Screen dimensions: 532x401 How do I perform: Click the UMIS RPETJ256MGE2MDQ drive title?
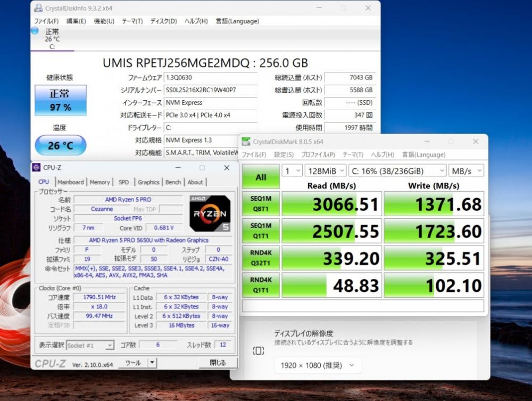click(x=205, y=63)
